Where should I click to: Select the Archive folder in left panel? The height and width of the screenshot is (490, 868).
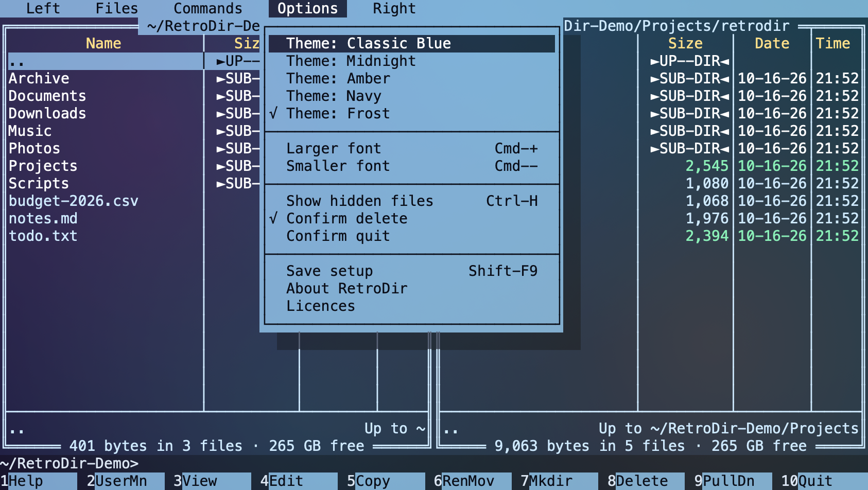(106, 79)
